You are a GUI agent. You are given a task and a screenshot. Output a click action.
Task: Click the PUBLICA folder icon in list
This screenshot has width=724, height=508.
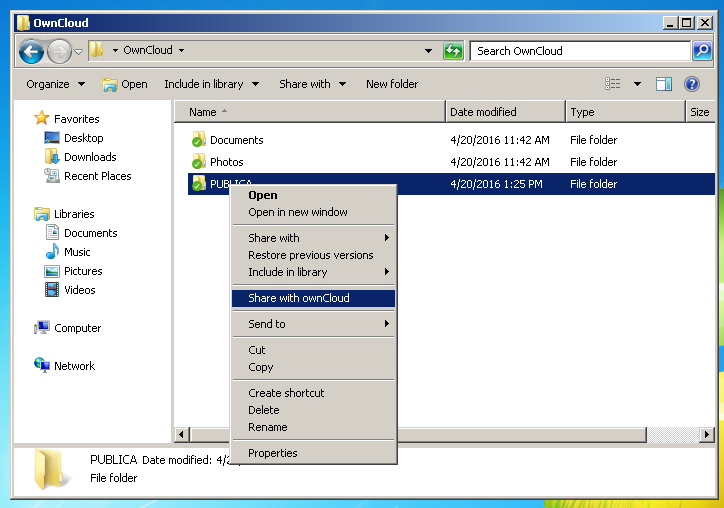(x=199, y=183)
